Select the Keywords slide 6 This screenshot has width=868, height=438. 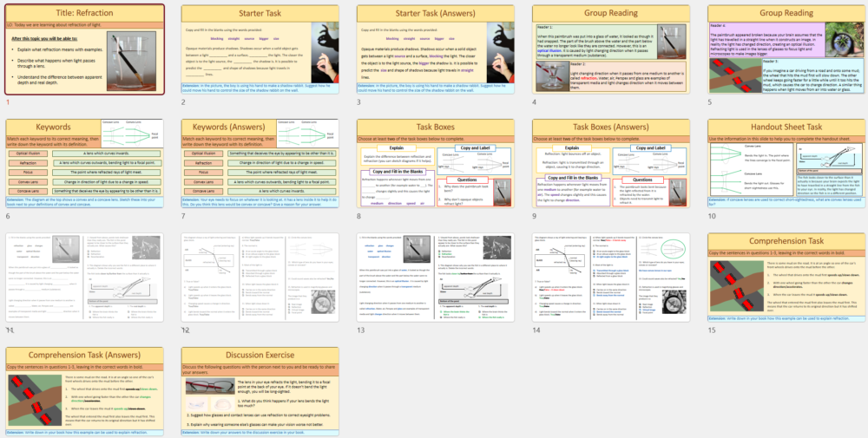(85, 163)
